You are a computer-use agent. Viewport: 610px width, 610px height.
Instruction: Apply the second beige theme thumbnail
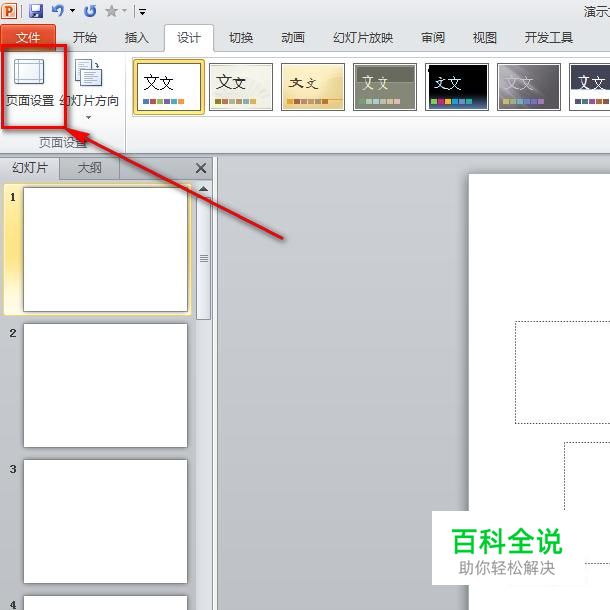click(241, 87)
